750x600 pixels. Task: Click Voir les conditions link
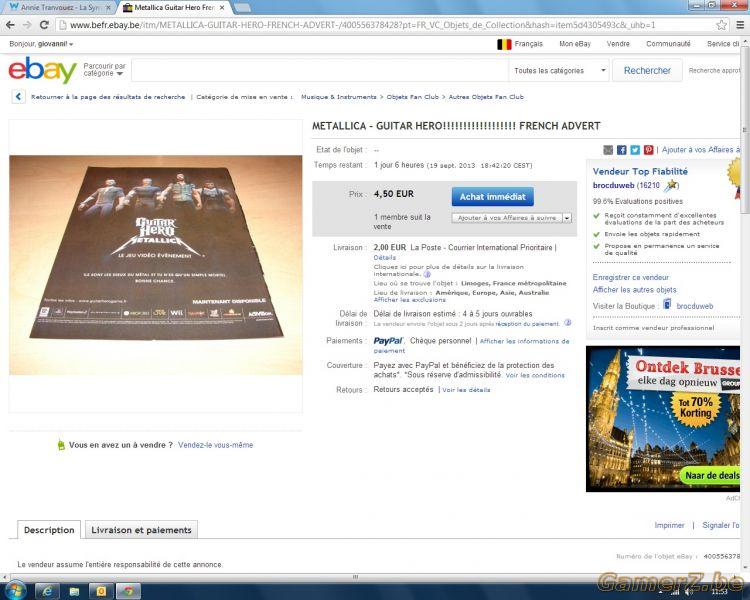[535, 375]
